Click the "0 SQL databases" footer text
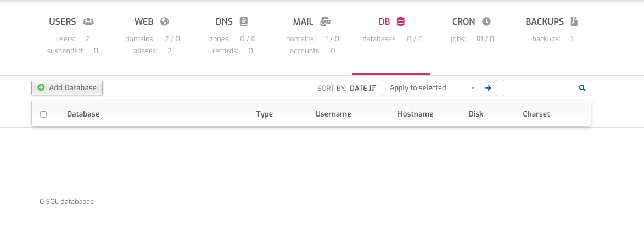This screenshot has height=237, width=644. tap(66, 202)
